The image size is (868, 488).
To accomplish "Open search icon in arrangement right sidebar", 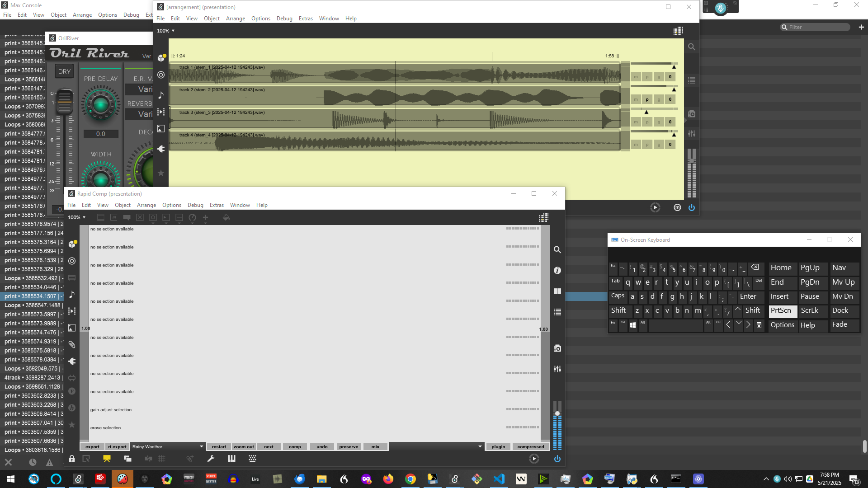I will click(692, 47).
